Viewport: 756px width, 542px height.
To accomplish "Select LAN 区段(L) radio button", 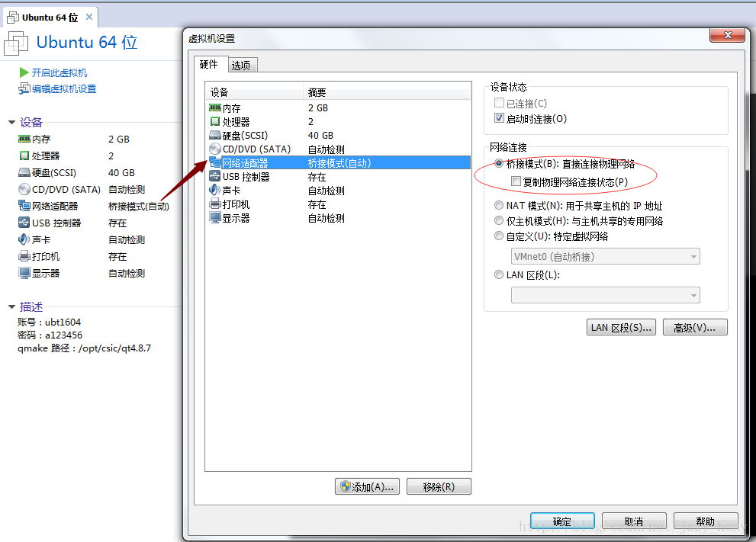I will pyautogui.click(x=499, y=274).
